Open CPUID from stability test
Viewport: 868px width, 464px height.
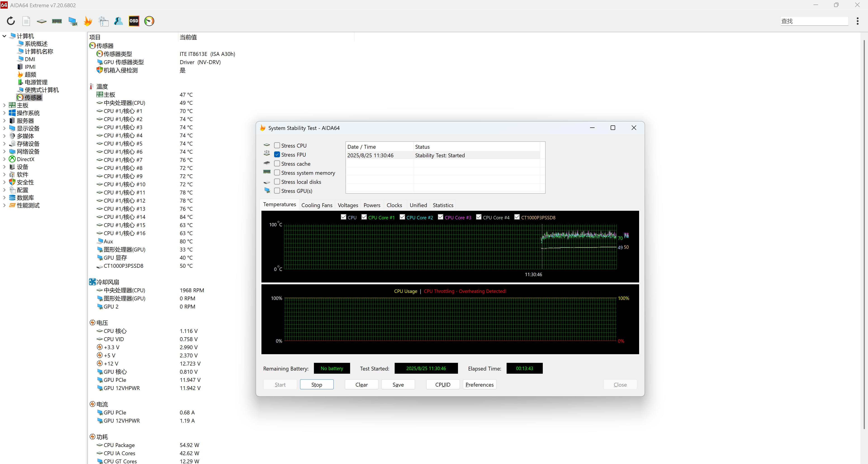[442, 384]
